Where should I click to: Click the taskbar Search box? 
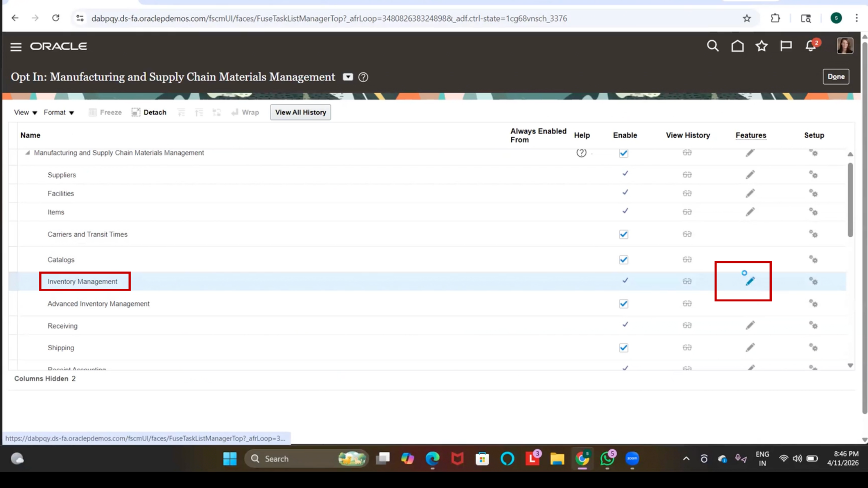(x=307, y=459)
